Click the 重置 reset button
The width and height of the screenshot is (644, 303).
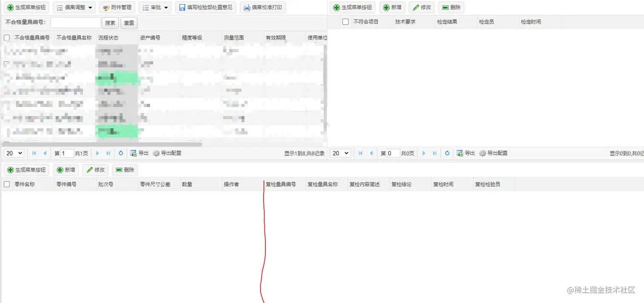coord(129,23)
